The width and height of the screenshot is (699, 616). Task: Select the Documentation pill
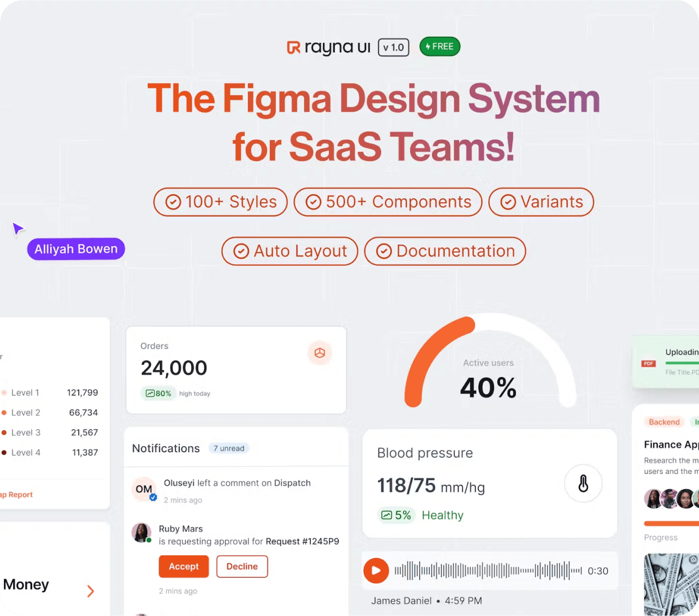(x=445, y=251)
